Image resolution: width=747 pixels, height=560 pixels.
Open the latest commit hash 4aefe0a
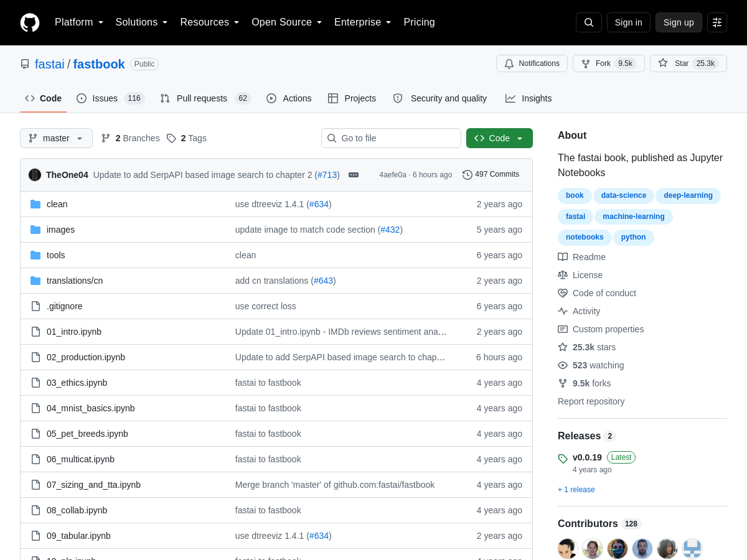(x=393, y=175)
